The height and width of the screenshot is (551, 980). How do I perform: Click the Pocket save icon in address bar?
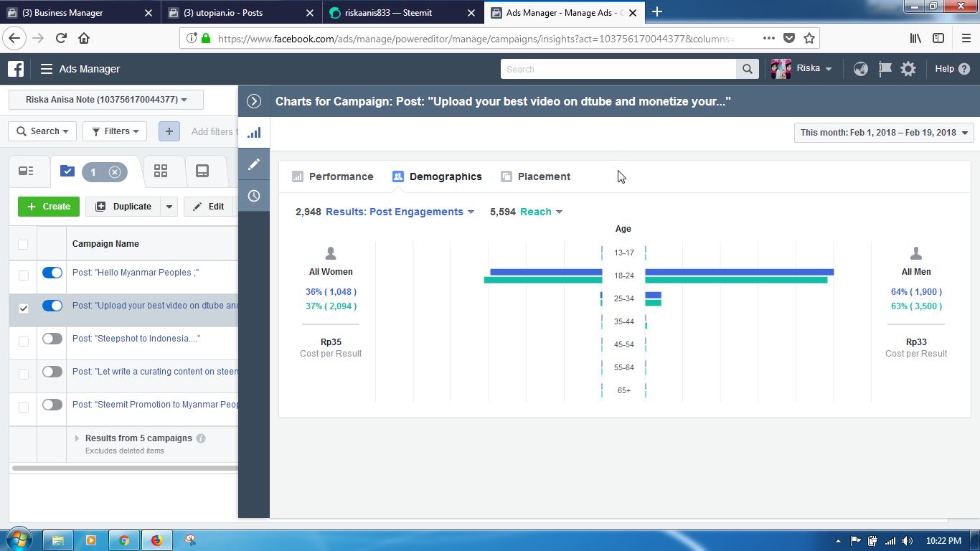pyautogui.click(x=789, y=38)
